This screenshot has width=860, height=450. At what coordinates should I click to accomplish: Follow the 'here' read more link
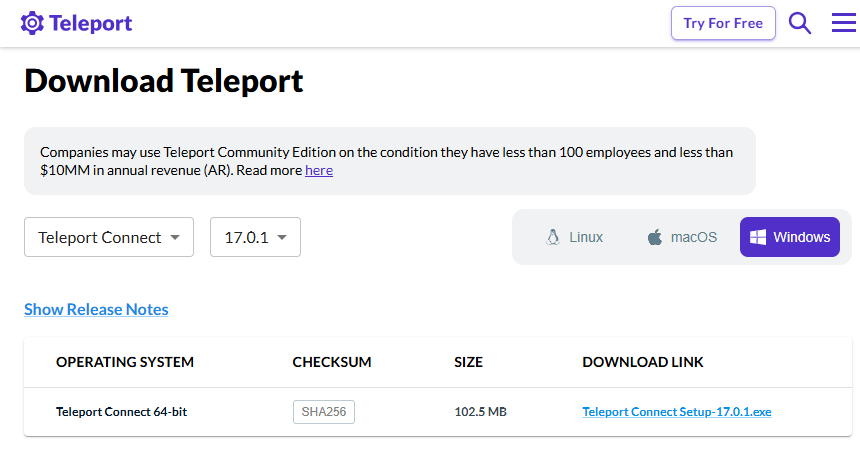tap(319, 170)
